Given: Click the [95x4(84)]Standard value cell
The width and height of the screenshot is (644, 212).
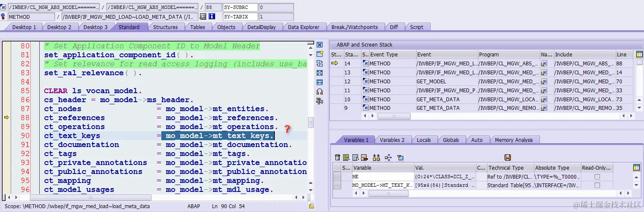Looking at the screenshot, I should point(444,185).
